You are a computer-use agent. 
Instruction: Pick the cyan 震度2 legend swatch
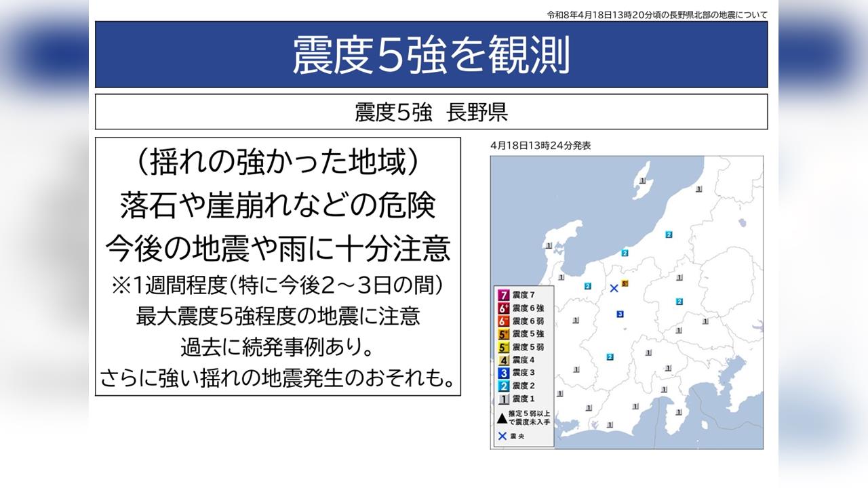[503, 386]
